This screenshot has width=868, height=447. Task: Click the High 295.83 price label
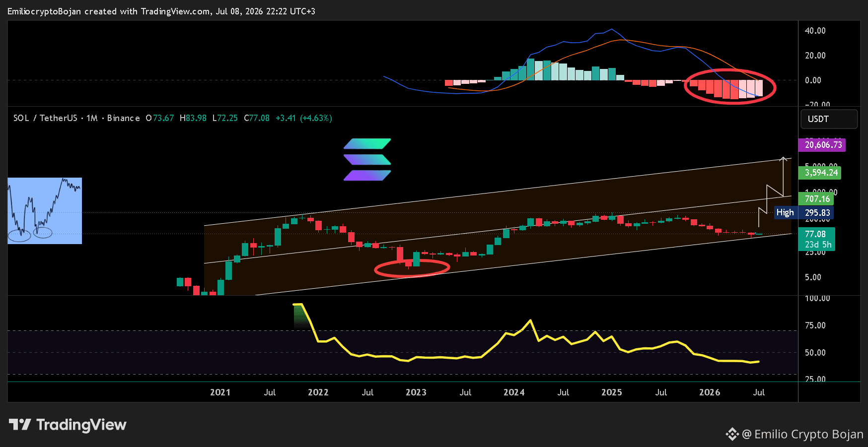(803, 213)
